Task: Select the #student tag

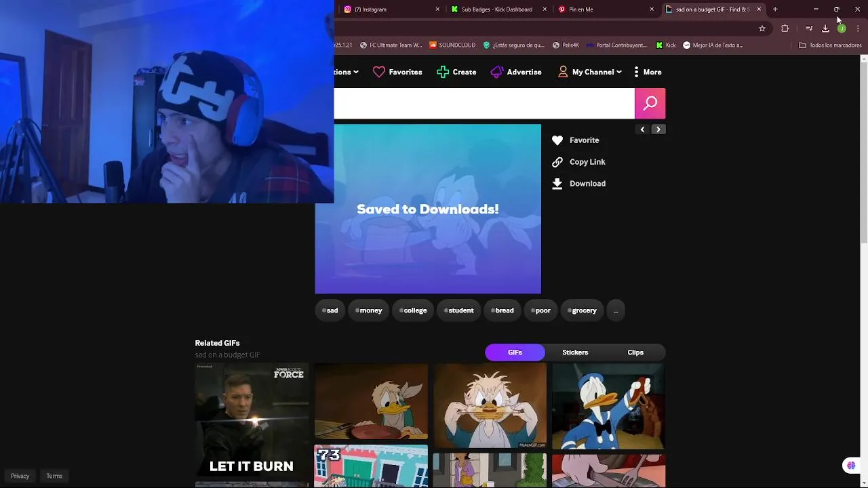Action: point(458,310)
